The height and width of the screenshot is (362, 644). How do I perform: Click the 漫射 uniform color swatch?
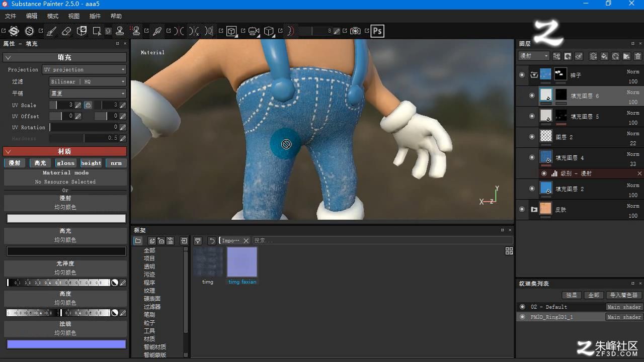click(66, 218)
